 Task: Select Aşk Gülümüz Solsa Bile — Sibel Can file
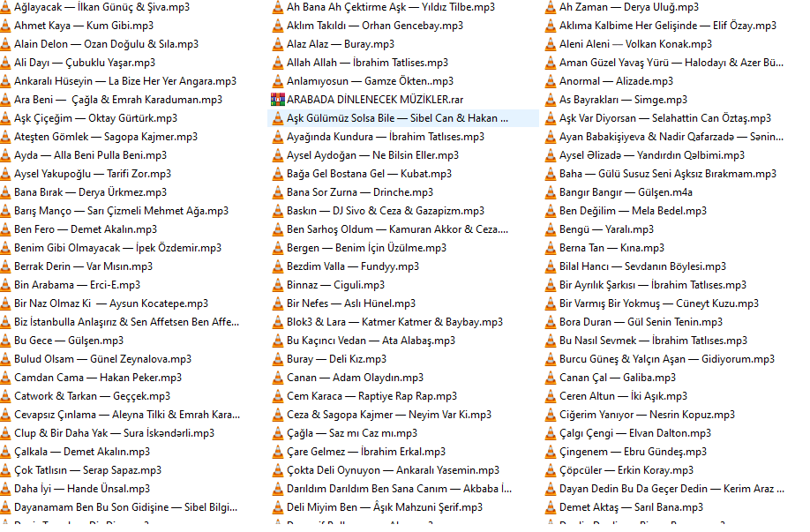398,118
